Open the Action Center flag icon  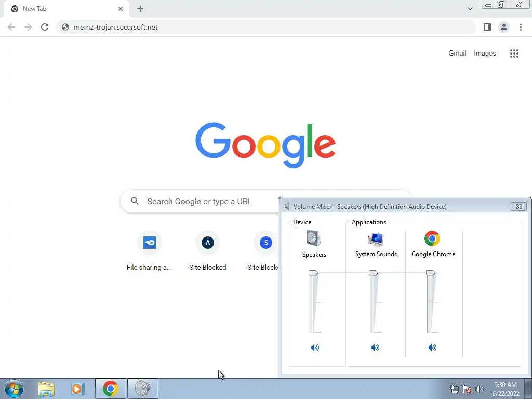467,389
